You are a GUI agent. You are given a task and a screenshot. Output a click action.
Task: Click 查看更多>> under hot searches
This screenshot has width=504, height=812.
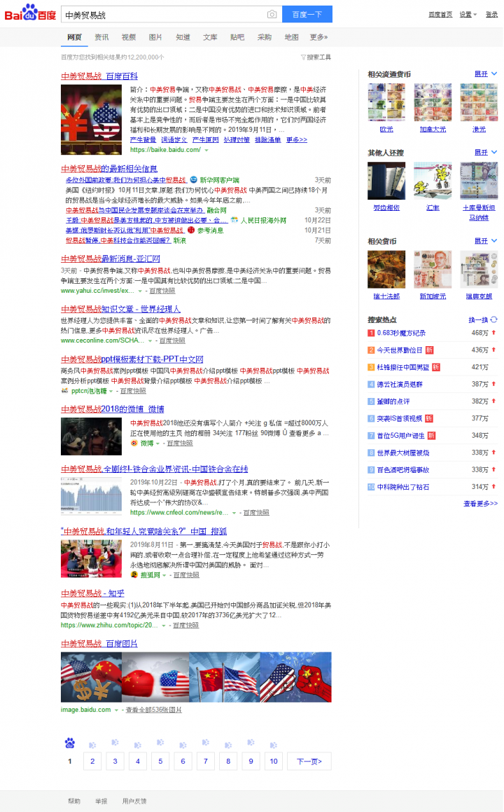pyautogui.click(x=480, y=503)
